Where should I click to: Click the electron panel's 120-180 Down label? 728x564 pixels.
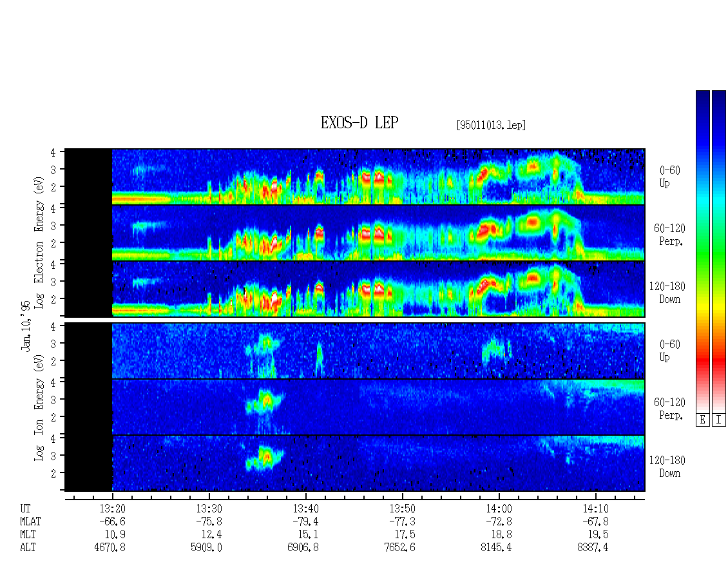pos(667,293)
